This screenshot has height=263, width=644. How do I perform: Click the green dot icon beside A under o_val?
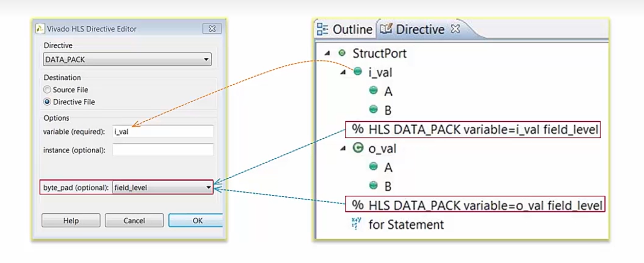point(374,167)
